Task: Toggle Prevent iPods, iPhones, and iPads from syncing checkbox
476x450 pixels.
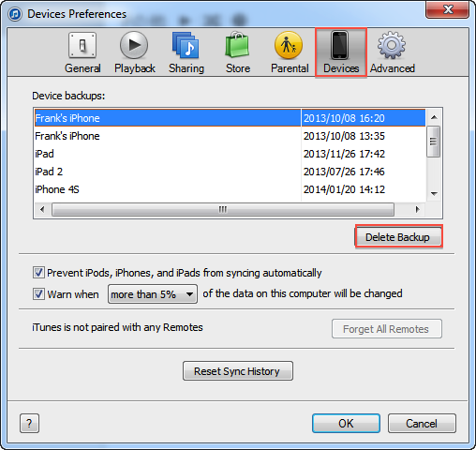Action: point(38,273)
